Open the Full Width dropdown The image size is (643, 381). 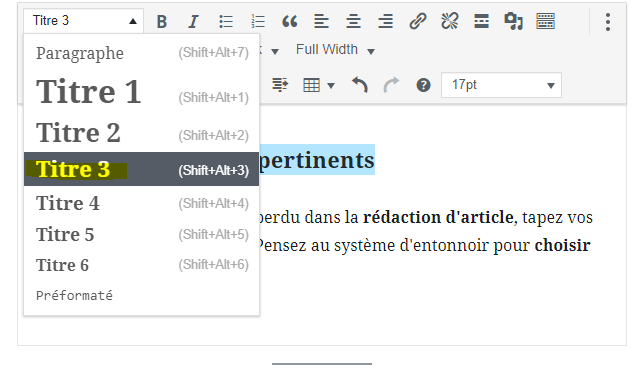point(335,50)
